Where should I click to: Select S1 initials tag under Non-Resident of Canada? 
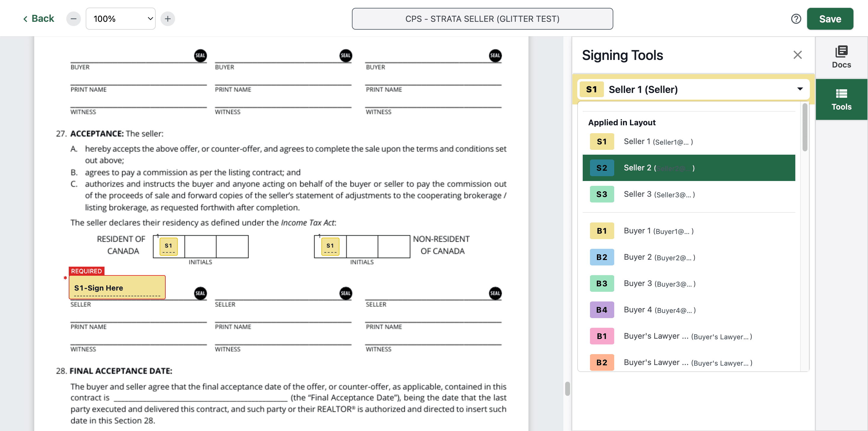[x=330, y=247]
